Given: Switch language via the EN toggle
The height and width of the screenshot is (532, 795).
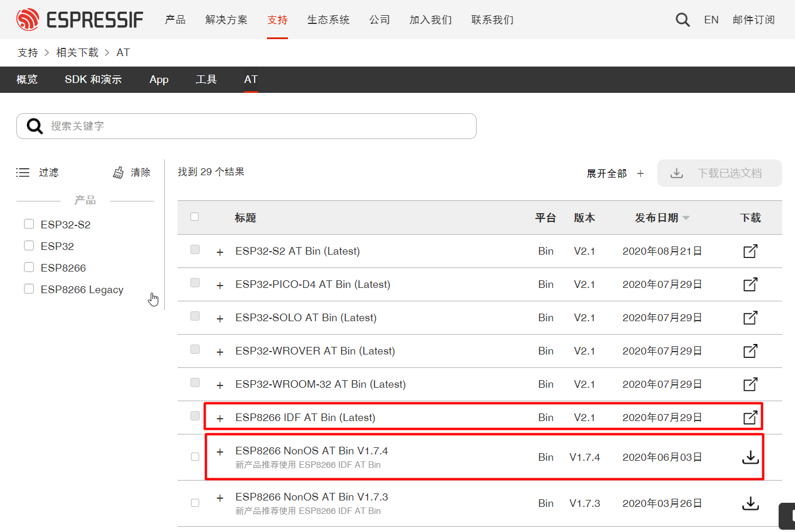Looking at the screenshot, I should tap(711, 19).
